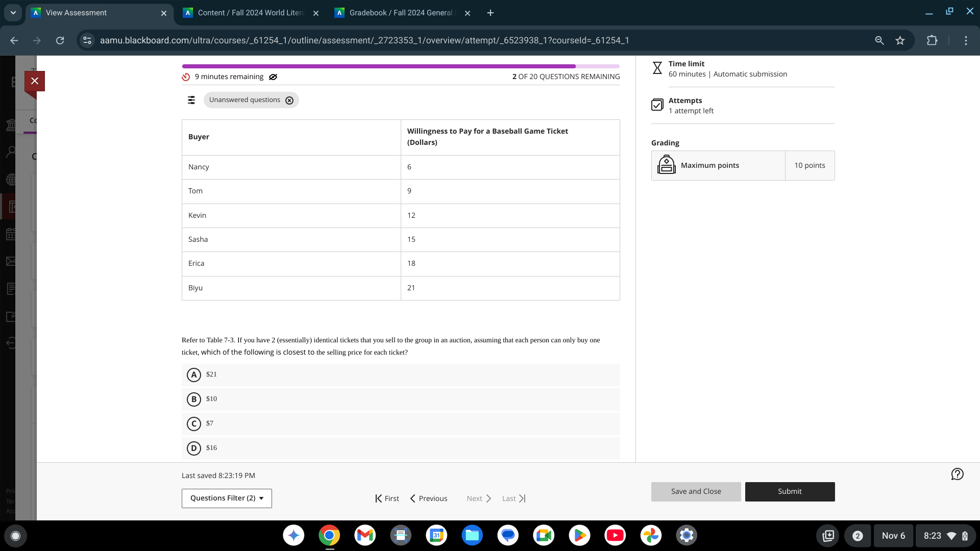Select answer choice B $10
The image size is (980, 551).
(194, 399)
